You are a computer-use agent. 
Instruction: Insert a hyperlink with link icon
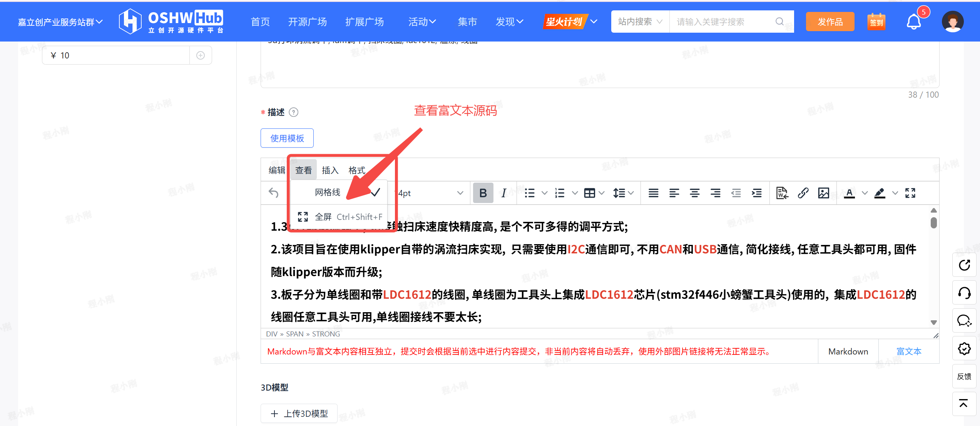(803, 193)
